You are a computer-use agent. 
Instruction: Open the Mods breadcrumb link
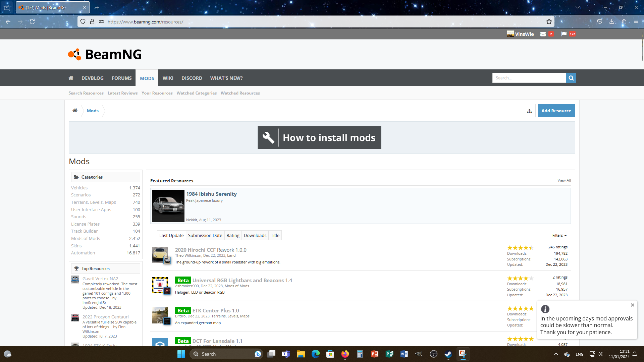point(93,111)
